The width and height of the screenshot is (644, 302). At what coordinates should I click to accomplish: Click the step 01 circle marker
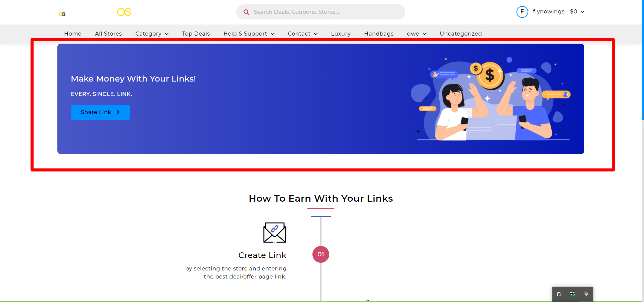(321, 254)
